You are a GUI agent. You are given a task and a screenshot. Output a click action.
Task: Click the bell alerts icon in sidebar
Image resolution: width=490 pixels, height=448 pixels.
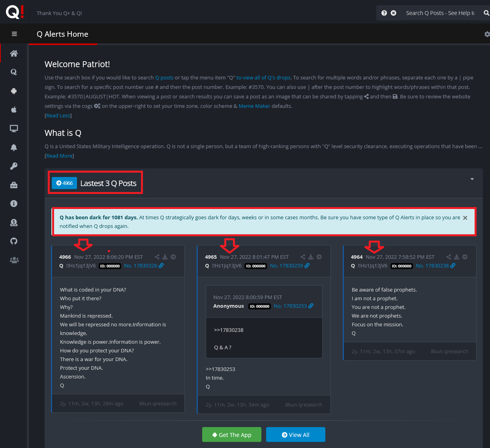coord(14,147)
